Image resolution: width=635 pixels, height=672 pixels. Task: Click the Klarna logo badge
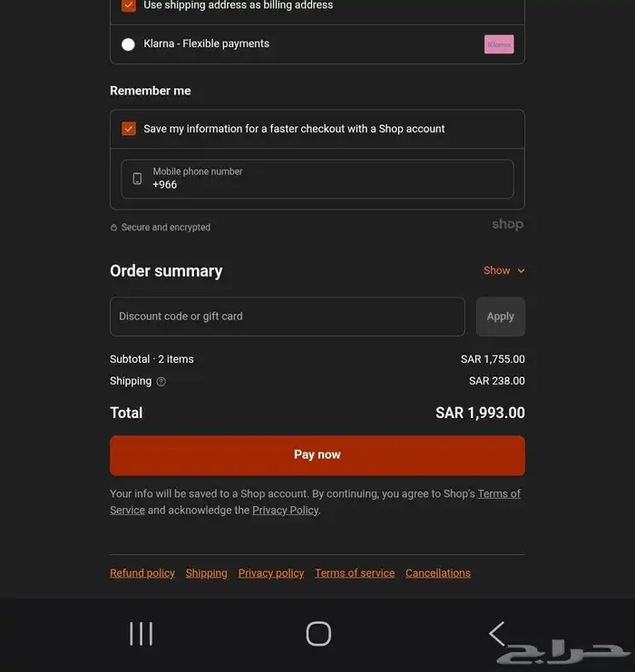click(x=499, y=44)
